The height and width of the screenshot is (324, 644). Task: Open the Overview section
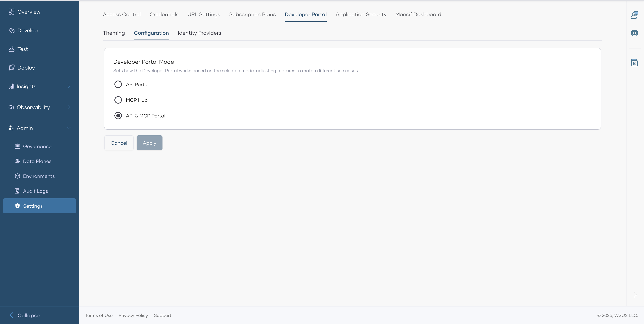(x=29, y=12)
